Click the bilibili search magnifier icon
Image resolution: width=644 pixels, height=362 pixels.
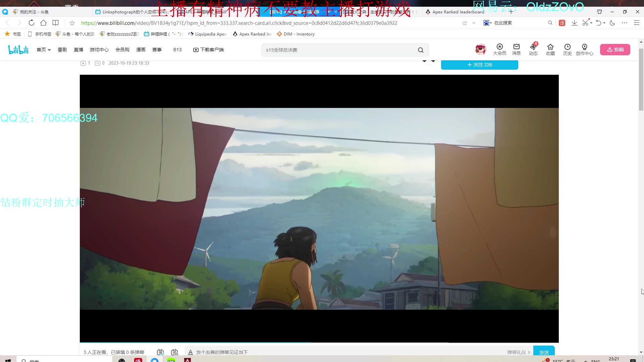click(421, 50)
